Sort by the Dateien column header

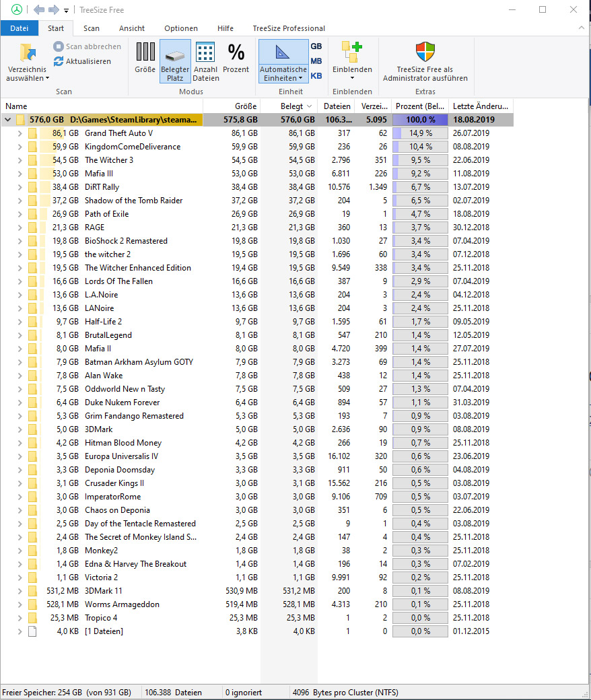(337, 106)
